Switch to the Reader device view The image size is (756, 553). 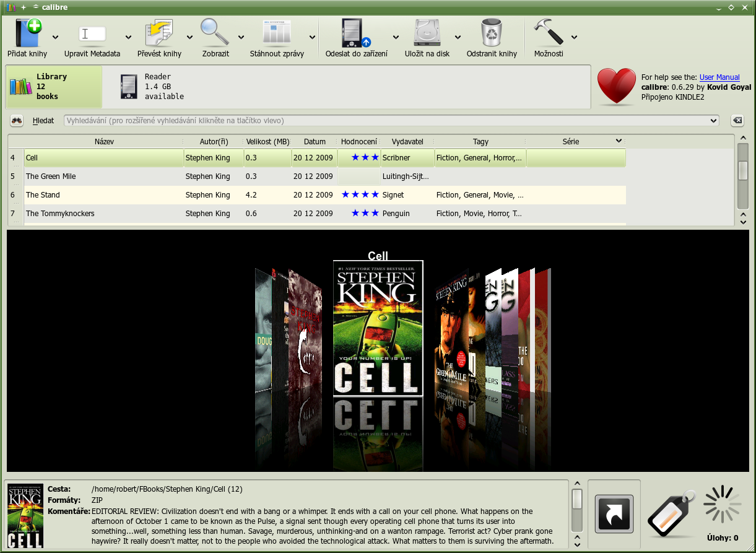point(152,87)
